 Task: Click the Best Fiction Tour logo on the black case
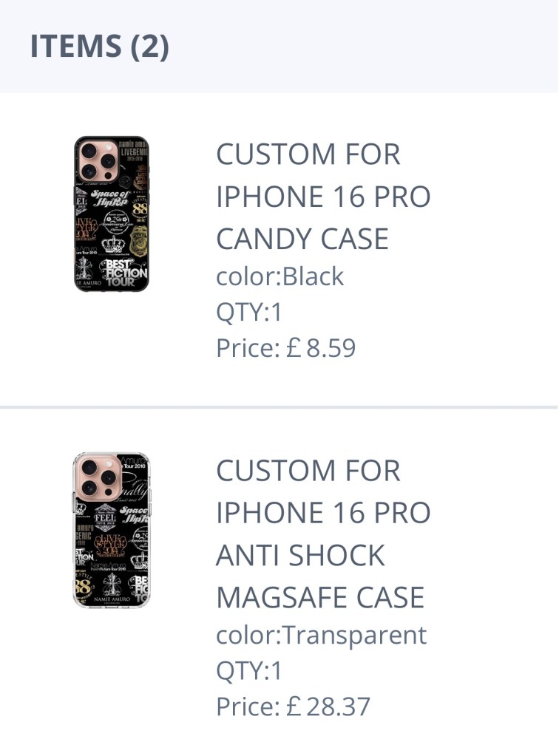pos(124,273)
